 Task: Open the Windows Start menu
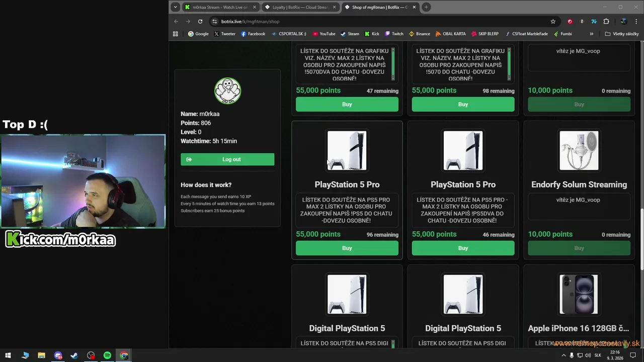tap(8, 355)
